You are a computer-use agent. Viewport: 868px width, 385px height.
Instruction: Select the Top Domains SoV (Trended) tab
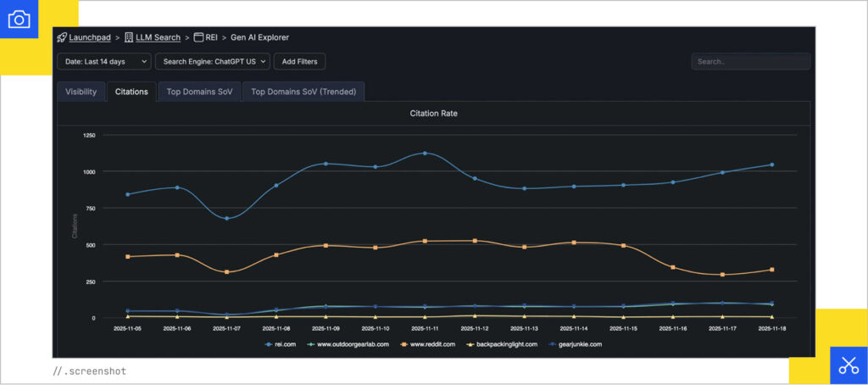(303, 92)
